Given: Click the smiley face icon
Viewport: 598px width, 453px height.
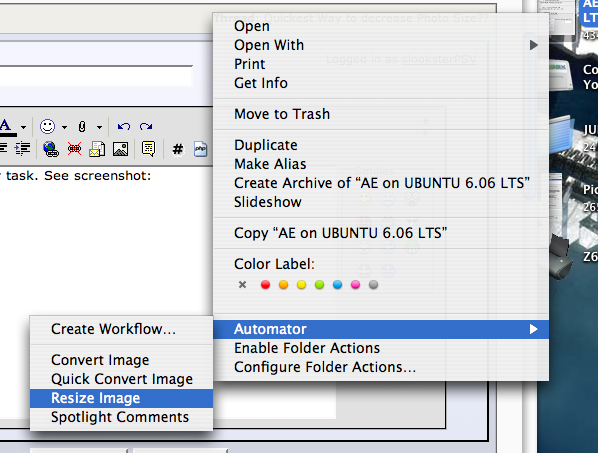Looking at the screenshot, I should 48,127.
